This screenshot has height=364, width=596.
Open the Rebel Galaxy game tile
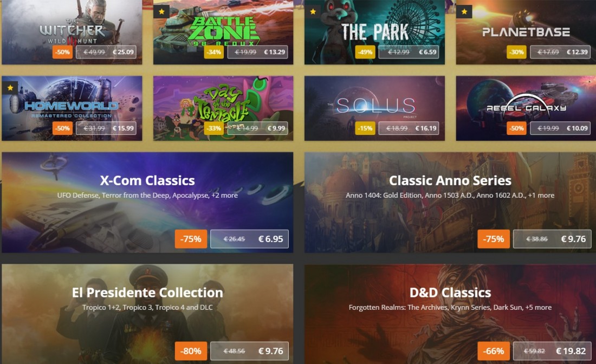[x=526, y=108]
